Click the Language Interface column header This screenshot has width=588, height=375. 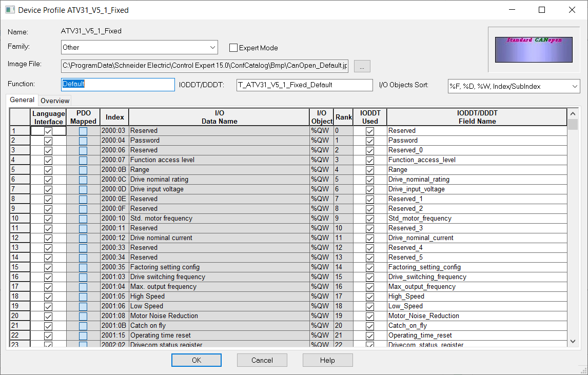tap(48, 117)
